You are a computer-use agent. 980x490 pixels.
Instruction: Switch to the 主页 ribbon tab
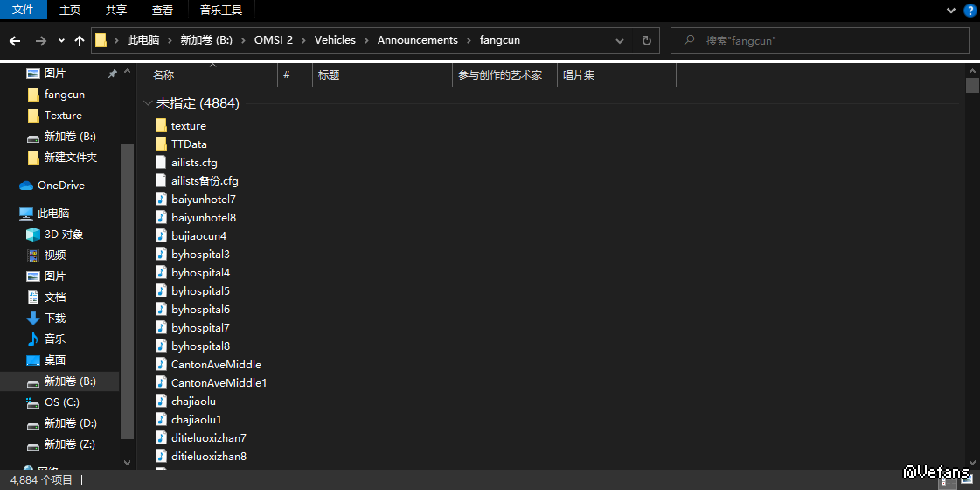tap(70, 10)
